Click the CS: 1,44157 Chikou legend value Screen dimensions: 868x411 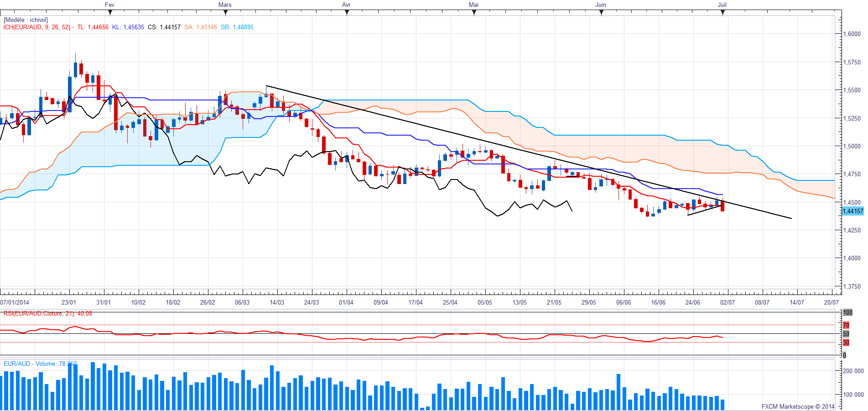(164, 27)
